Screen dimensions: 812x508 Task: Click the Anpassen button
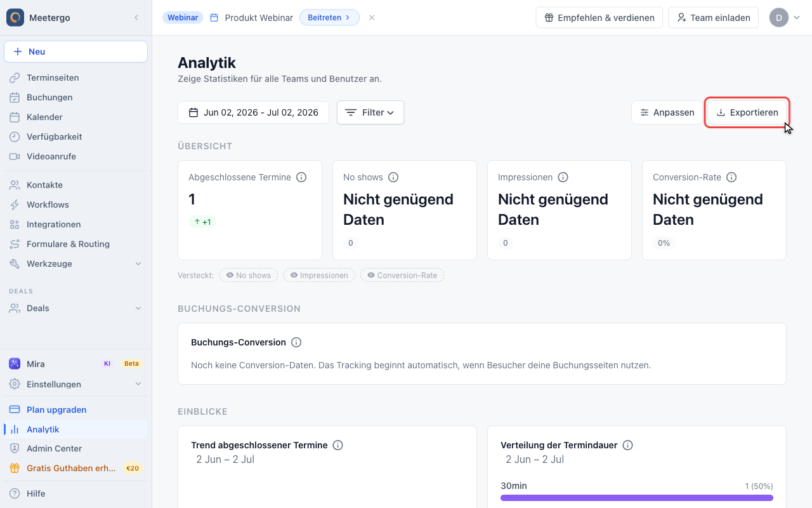[x=667, y=112]
